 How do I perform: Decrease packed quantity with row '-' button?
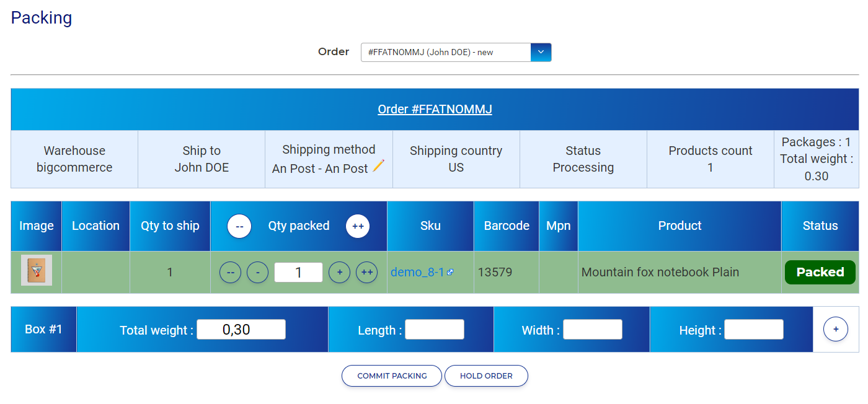257,272
